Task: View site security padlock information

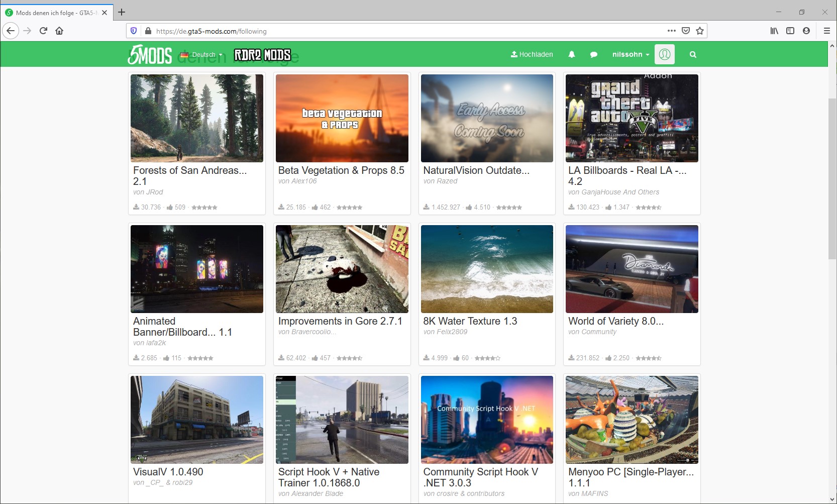Action: [148, 31]
